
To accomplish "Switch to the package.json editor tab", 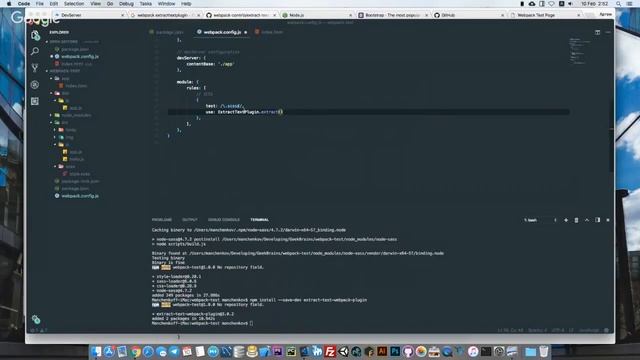I will pyautogui.click(x=167, y=32).
